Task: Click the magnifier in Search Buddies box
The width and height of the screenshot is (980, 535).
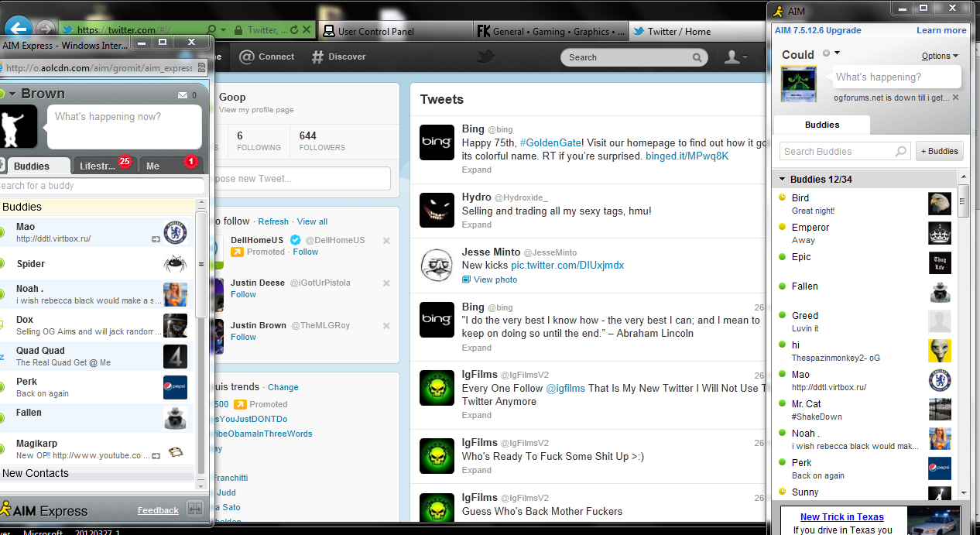Action: (901, 152)
